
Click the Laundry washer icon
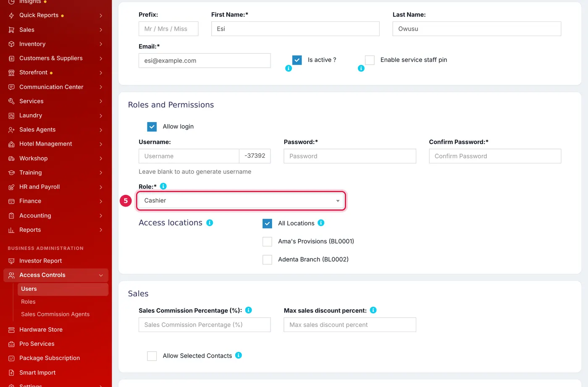(11, 115)
